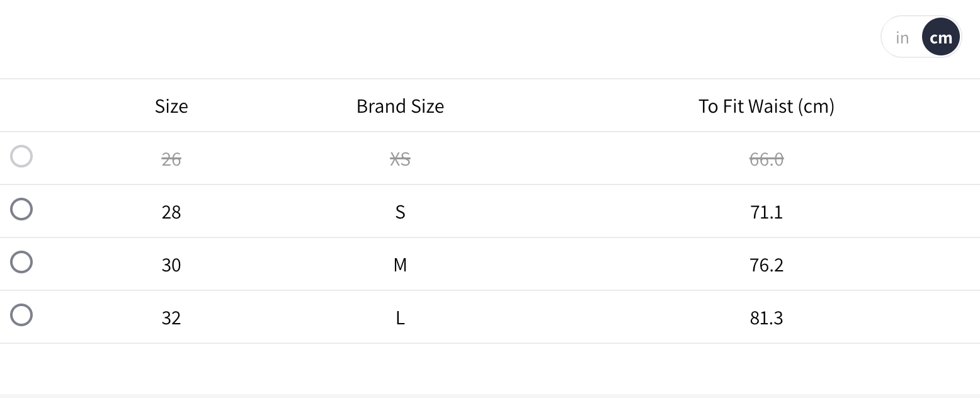Click the unavailable size 26 radio button

pyautogui.click(x=21, y=156)
